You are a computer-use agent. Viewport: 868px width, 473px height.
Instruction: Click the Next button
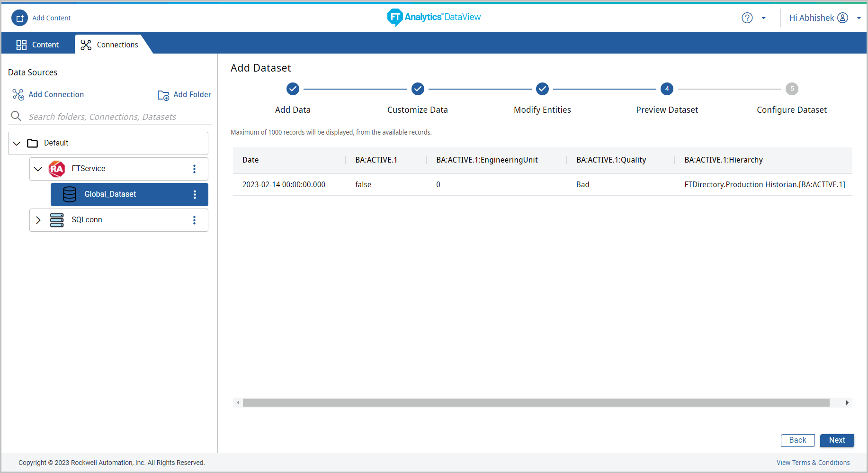click(x=837, y=440)
